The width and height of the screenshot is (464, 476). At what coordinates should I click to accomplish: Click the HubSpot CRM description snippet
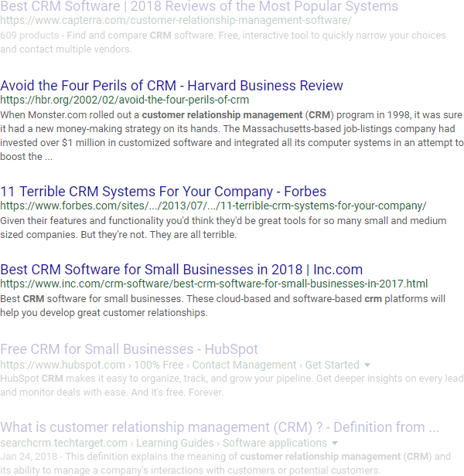[x=232, y=385]
